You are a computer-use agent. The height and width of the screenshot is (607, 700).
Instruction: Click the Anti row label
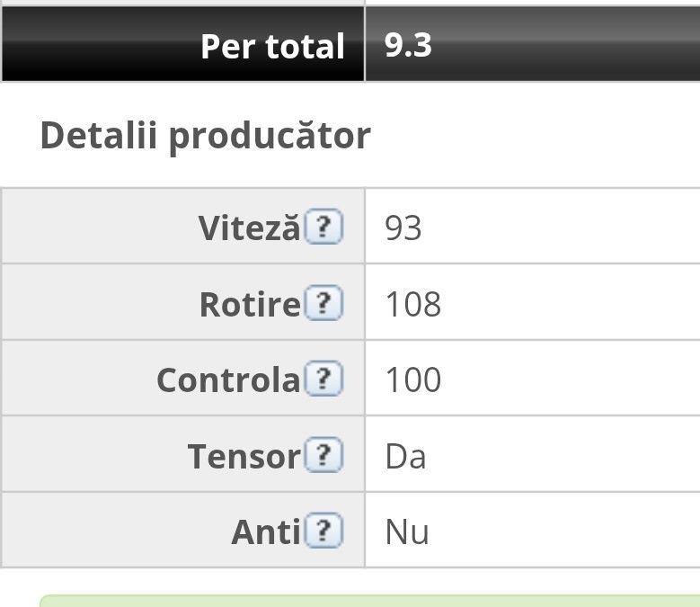click(x=265, y=532)
